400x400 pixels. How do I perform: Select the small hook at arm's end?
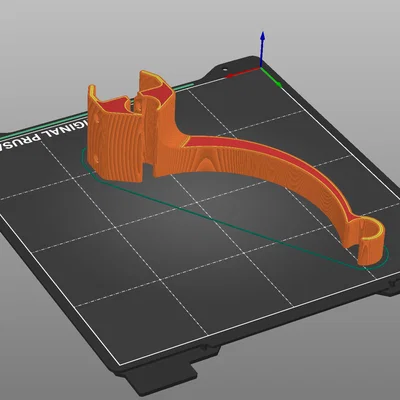click(x=371, y=241)
